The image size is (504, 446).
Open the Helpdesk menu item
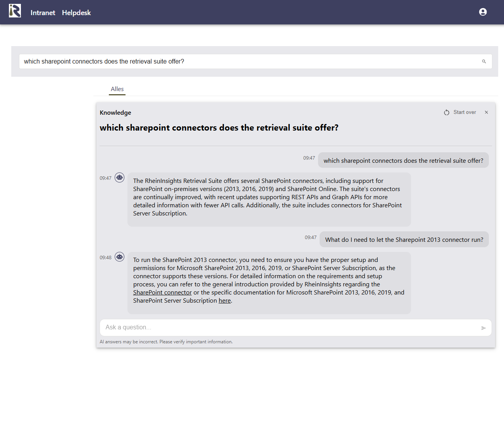tap(76, 13)
